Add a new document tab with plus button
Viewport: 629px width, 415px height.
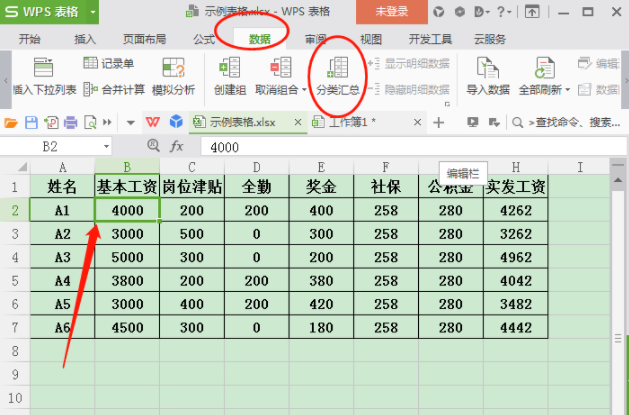[x=438, y=122]
